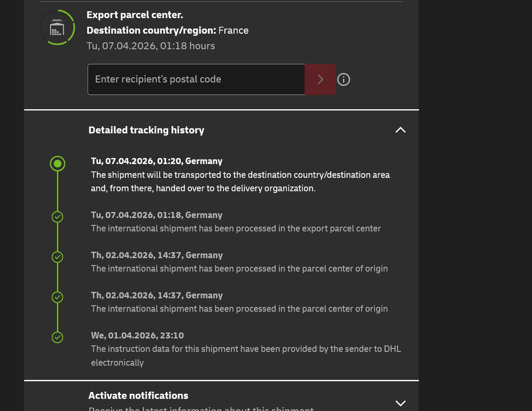Click the 'Destination country/region: France' line
The image size is (532, 411).
click(168, 31)
